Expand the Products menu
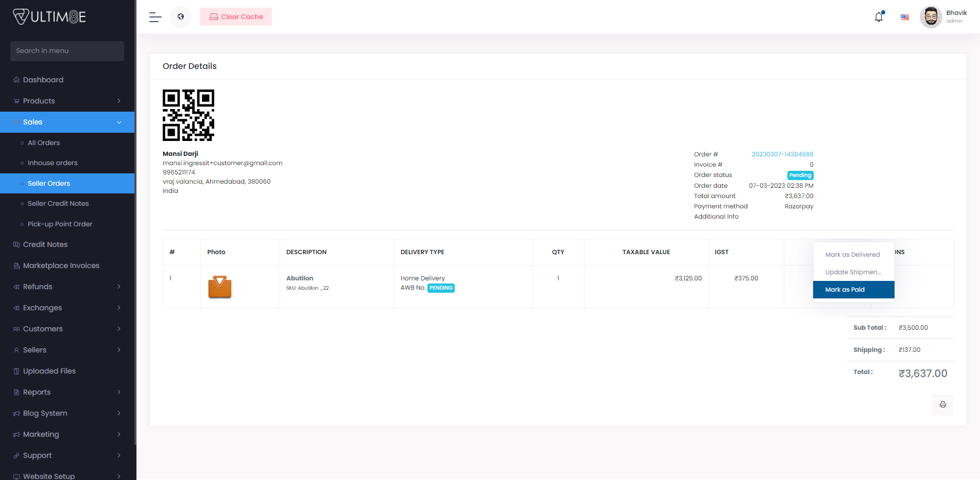Screen dimensions: 980x480 click(x=67, y=101)
